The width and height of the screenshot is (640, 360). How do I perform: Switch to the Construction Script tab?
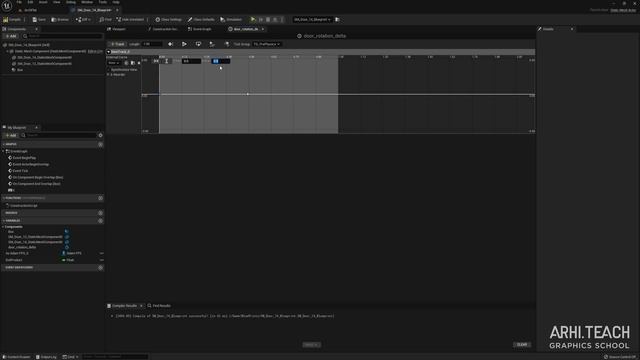(x=163, y=29)
